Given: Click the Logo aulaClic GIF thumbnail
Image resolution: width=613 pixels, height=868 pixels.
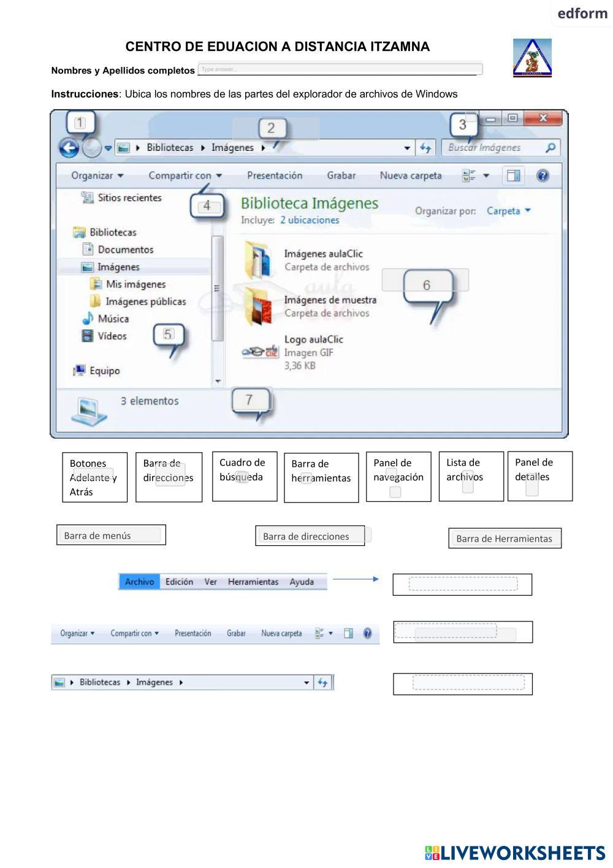Looking at the screenshot, I should (260, 351).
